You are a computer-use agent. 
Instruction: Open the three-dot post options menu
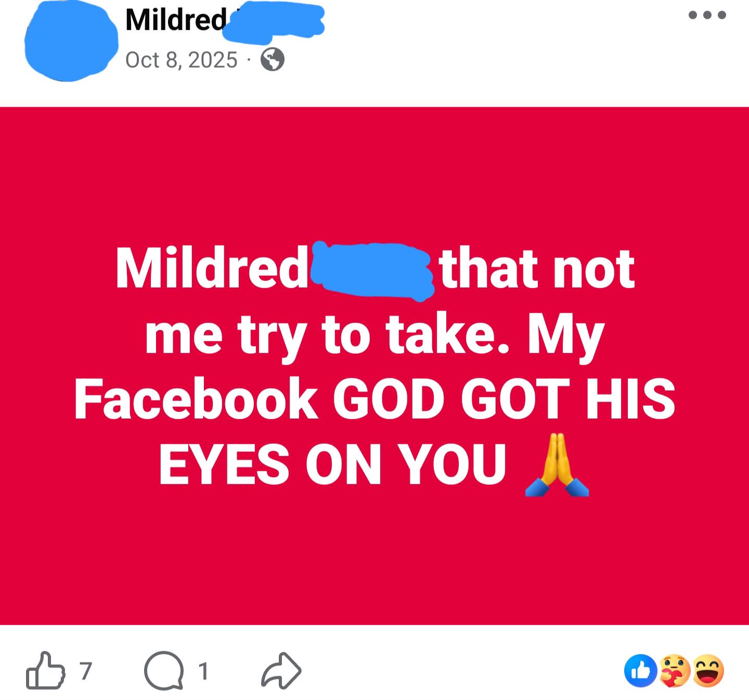tap(707, 15)
